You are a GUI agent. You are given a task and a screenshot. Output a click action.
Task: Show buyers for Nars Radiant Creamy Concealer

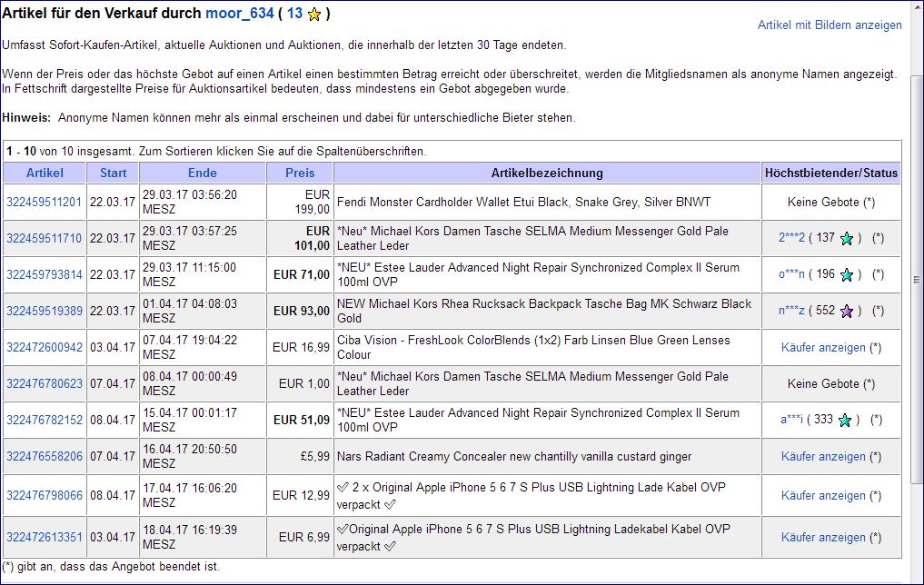click(823, 457)
